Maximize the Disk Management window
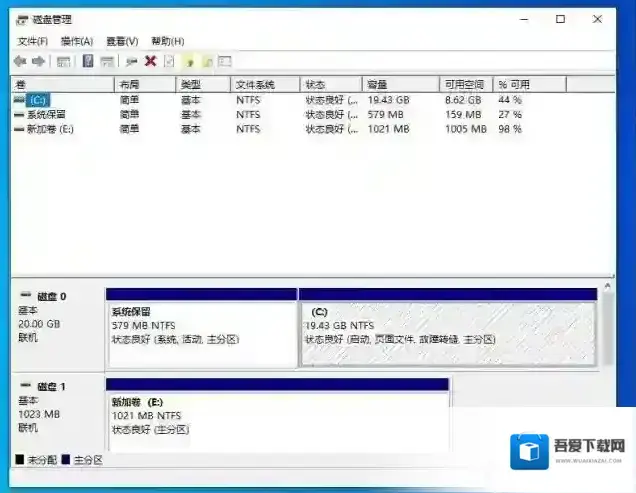636x493 pixels. (560, 19)
